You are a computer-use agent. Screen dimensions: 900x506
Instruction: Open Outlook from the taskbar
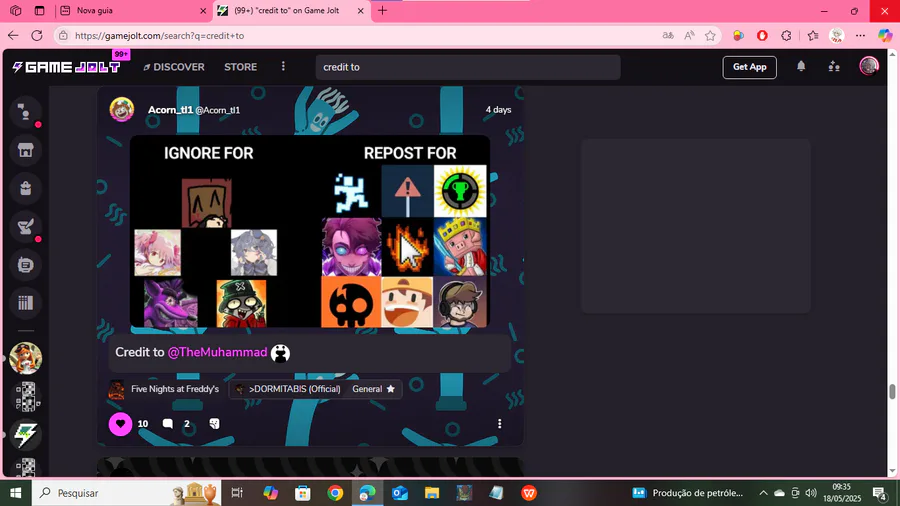pos(399,493)
